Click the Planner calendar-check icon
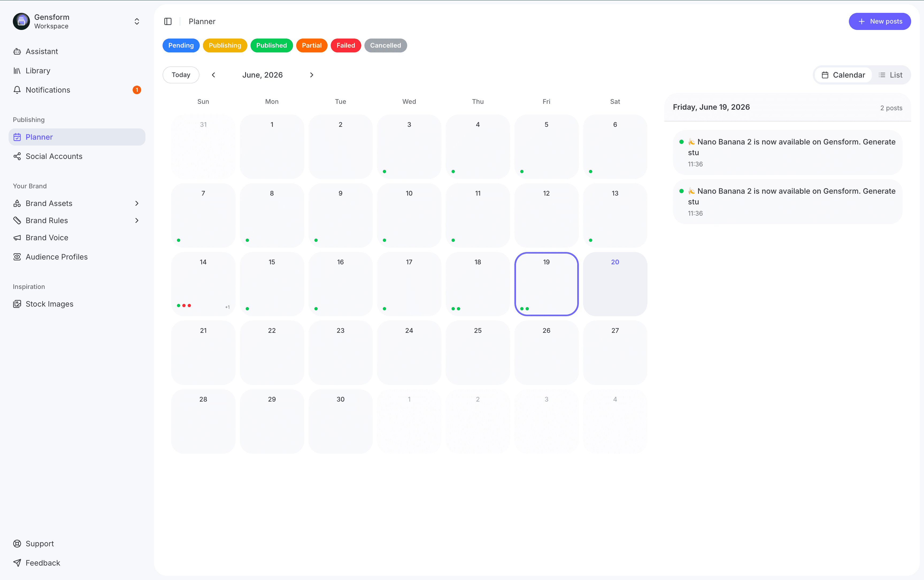The height and width of the screenshot is (580, 924). 17,137
